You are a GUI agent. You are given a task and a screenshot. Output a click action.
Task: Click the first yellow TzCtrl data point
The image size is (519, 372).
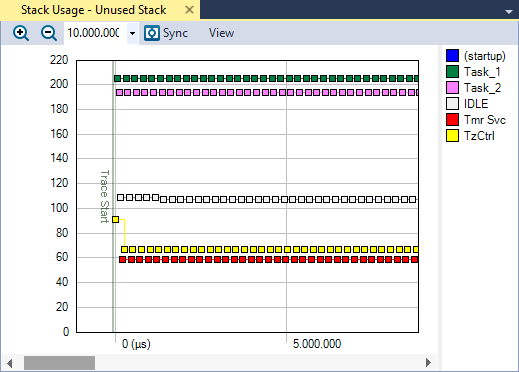tap(115, 219)
